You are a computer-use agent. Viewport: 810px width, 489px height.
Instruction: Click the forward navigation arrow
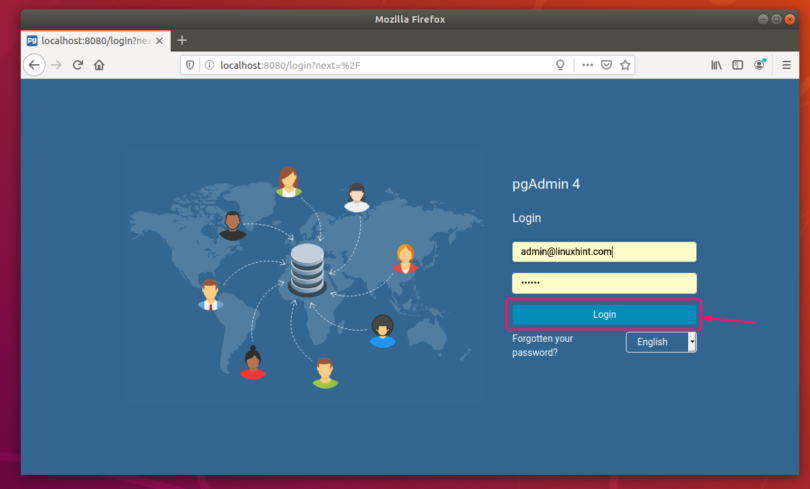(x=56, y=65)
